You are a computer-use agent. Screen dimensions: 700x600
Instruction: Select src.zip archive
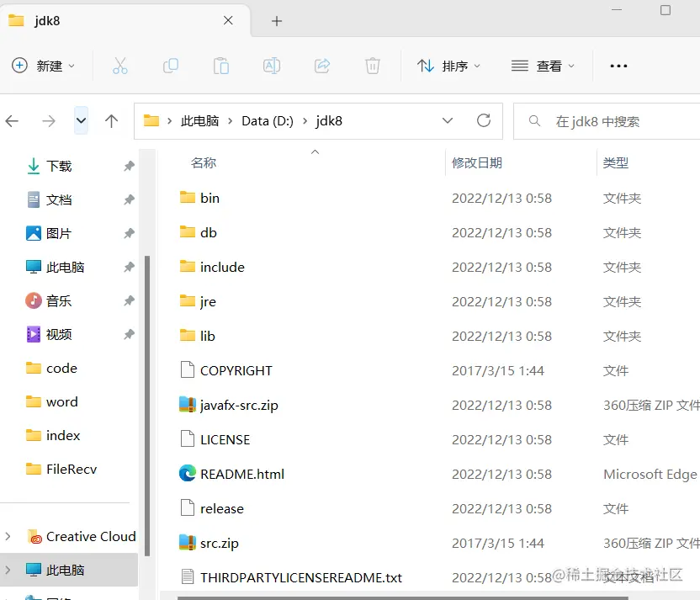tap(219, 543)
